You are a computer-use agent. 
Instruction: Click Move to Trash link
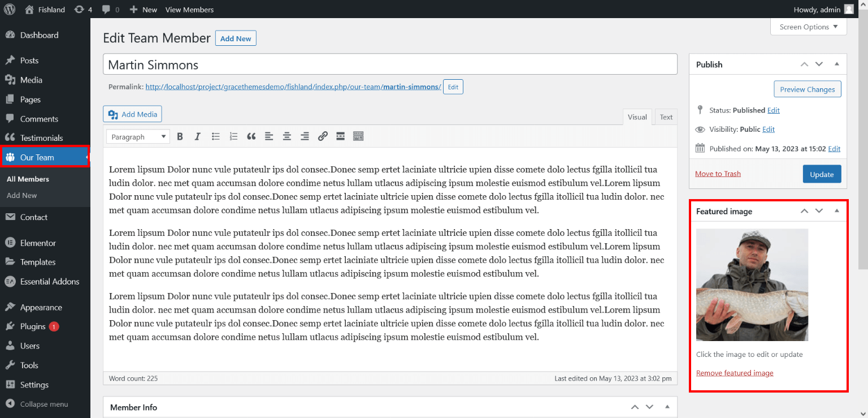coord(718,174)
